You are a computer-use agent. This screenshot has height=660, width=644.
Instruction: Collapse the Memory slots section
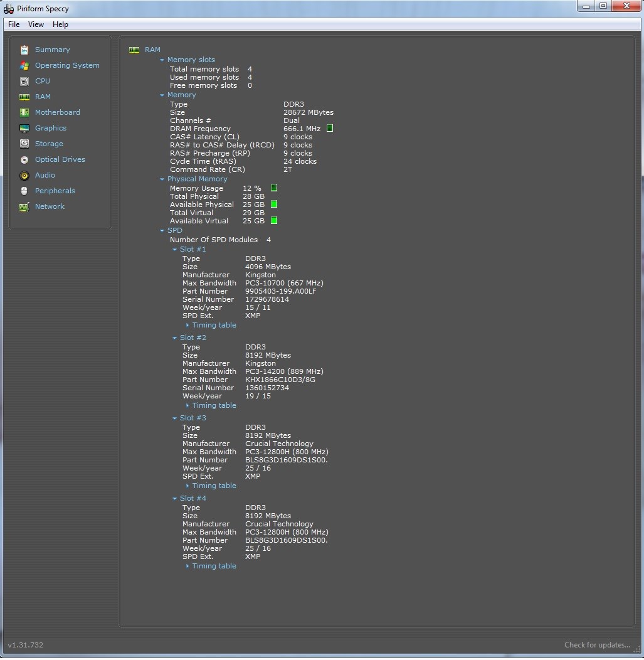point(162,60)
